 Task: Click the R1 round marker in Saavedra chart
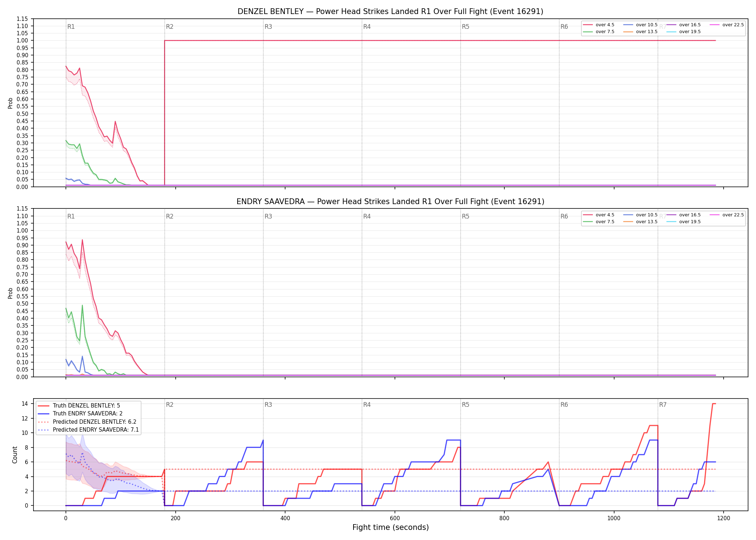coord(71,216)
